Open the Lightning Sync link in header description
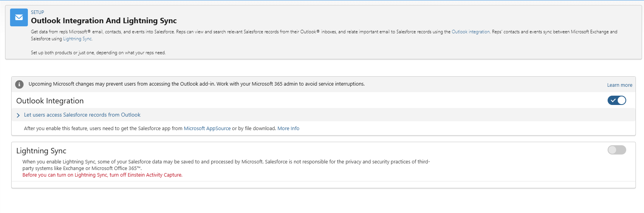Viewport: 644px width, 213px height. (x=77, y=39)
